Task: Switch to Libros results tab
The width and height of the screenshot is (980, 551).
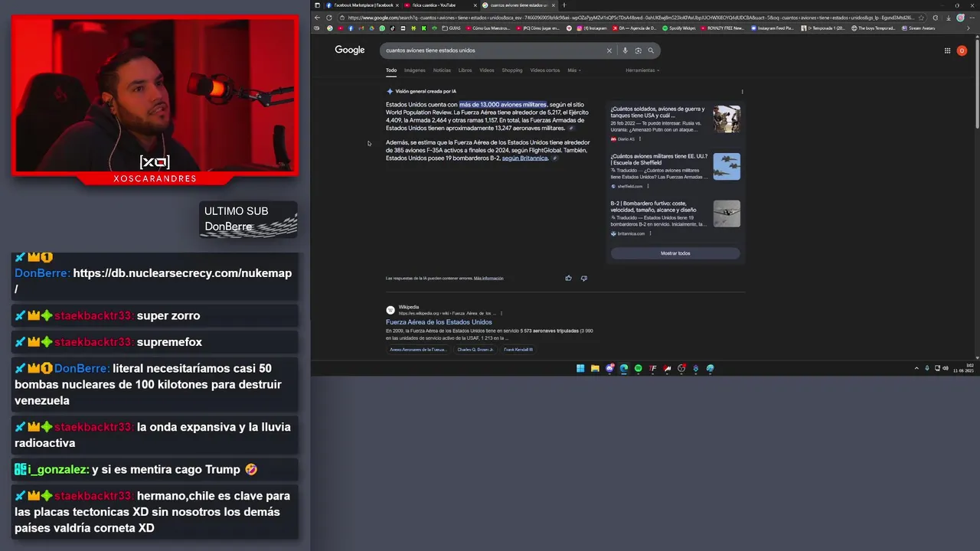Action: pos(465,70)
